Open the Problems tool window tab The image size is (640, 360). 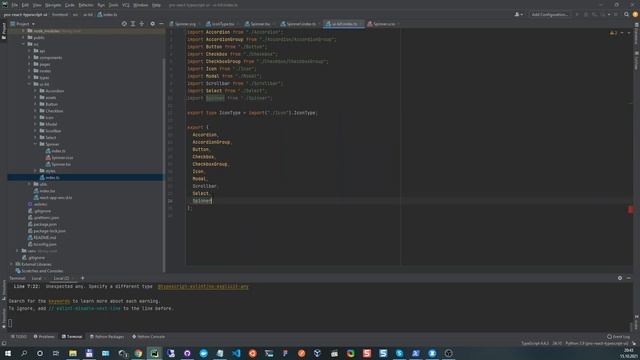click(44, 337)
